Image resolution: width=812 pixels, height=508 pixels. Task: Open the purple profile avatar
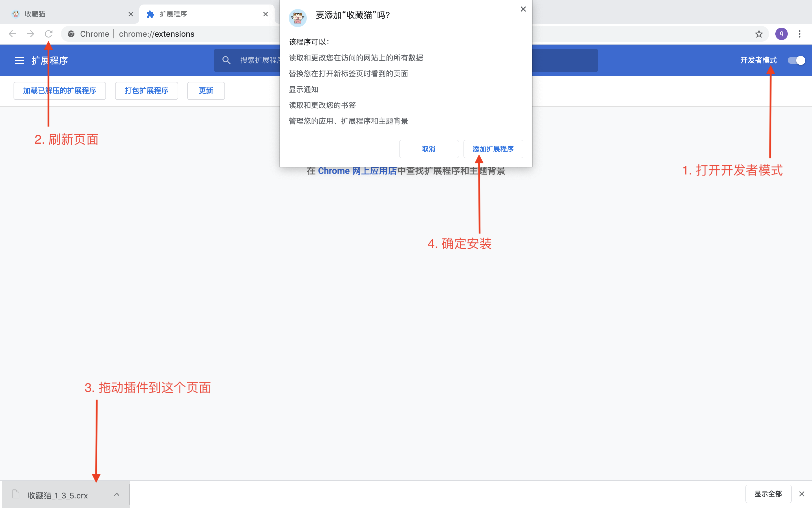782,34
